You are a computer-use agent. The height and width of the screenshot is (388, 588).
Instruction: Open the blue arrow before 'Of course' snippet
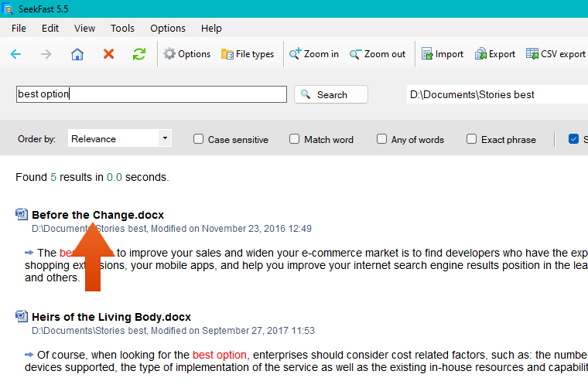point(29,355)
